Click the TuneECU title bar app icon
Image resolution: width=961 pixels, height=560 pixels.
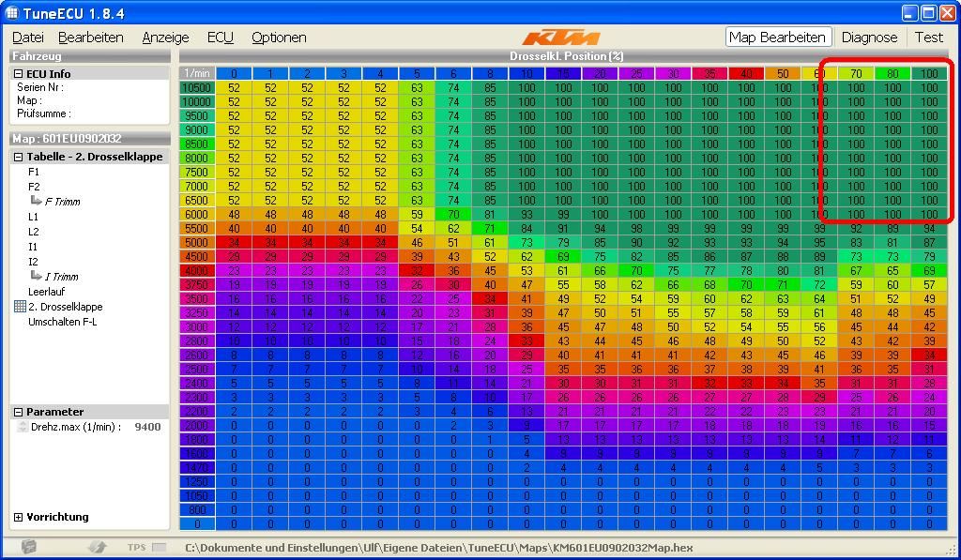pyautogui.click(x=12, y=13)
